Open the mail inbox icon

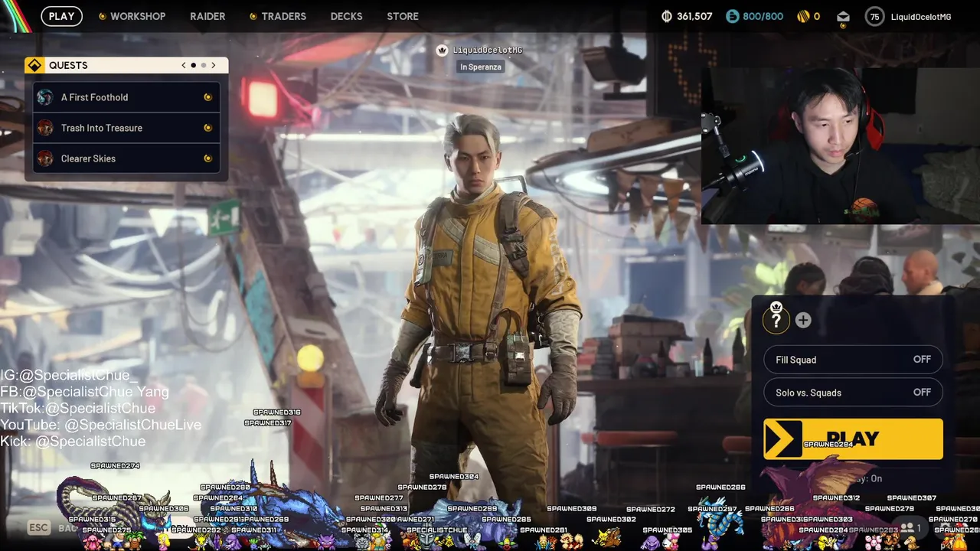pos(843,16)
